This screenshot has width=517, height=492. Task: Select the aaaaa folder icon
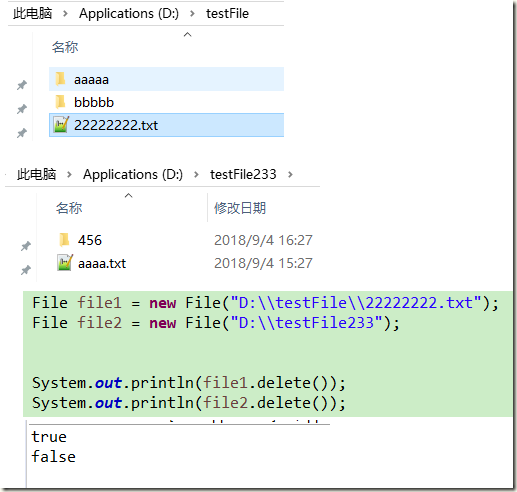point(60,79)
